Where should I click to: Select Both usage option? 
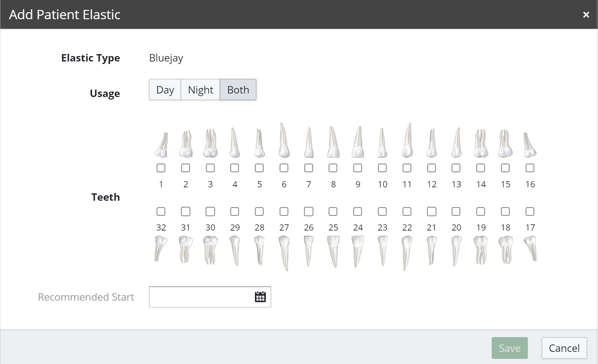pos(238,90)
